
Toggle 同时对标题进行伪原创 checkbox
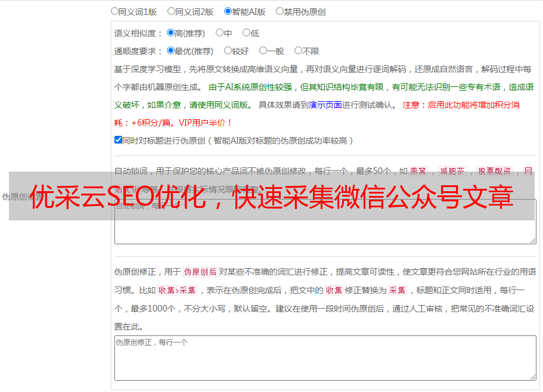(x=118, y=140)
